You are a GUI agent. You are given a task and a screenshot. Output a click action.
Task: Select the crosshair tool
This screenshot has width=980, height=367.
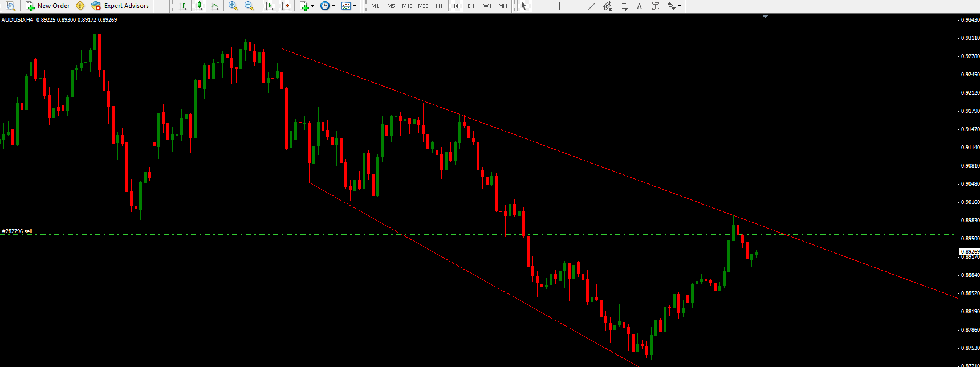540,6
